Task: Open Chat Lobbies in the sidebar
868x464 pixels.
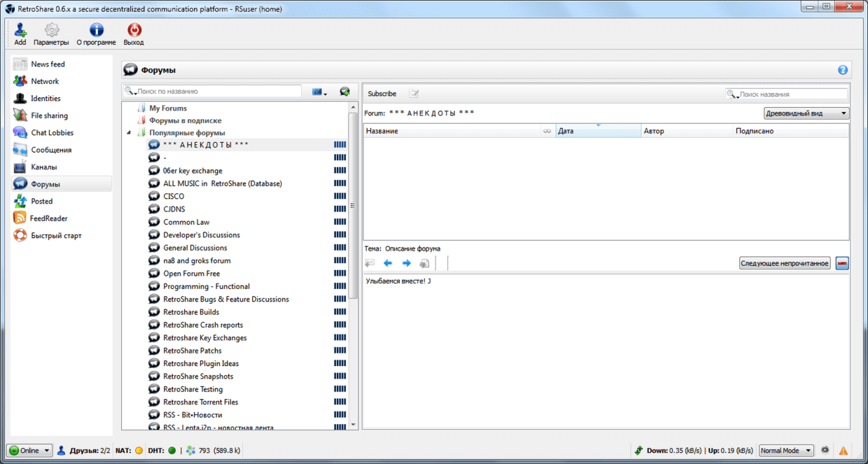Action: pos(52,133)
